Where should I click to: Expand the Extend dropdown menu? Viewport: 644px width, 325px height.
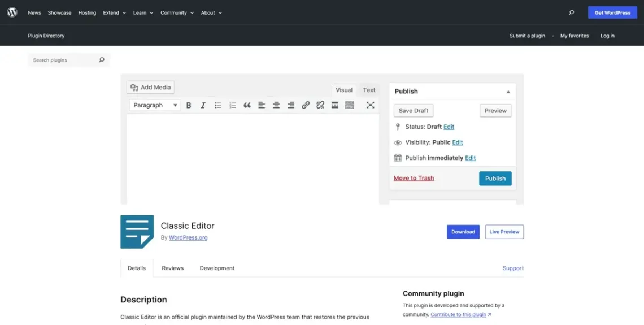[x=115, y=13]
